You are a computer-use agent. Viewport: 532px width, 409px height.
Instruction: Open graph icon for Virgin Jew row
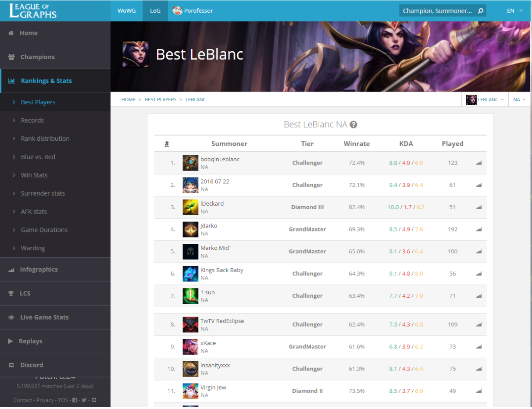(x=478, y=391)
